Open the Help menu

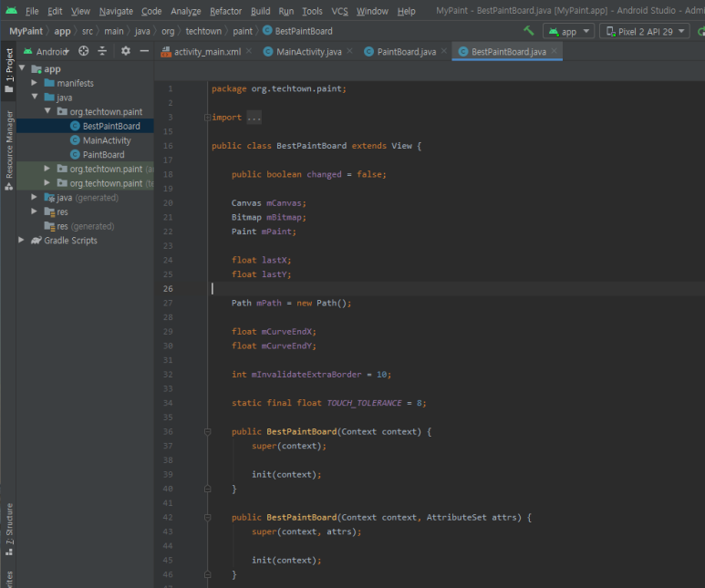407,11
